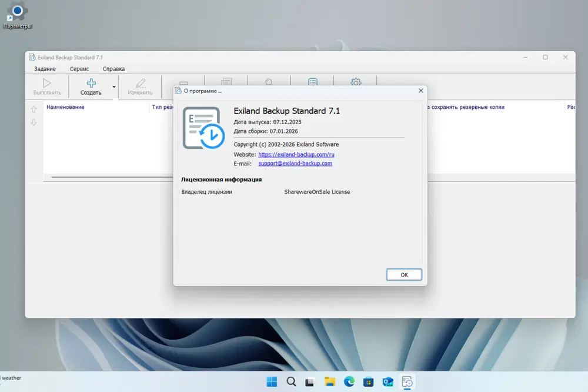
Task: Open the Задание menu
Action: tap(45, 69)
